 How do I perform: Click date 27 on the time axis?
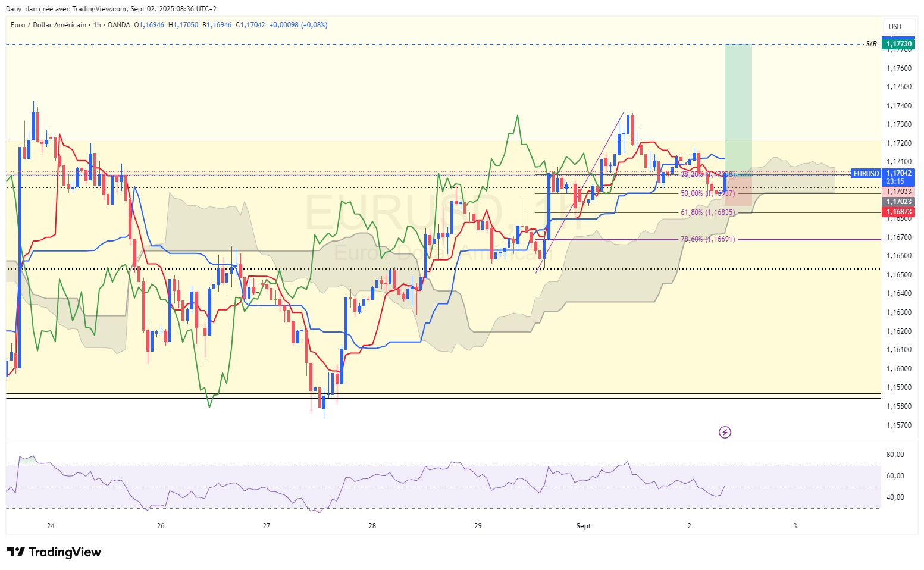(267, 526)
